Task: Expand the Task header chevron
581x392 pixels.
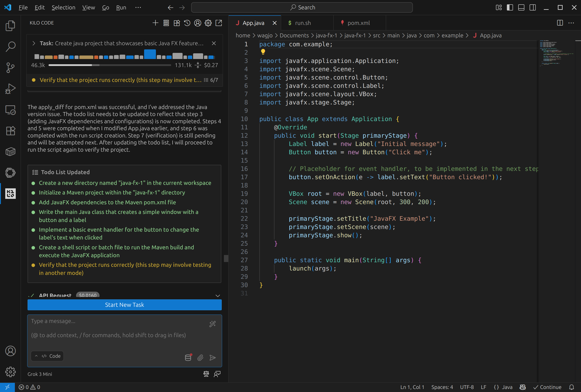Action: tap(34, 43)
